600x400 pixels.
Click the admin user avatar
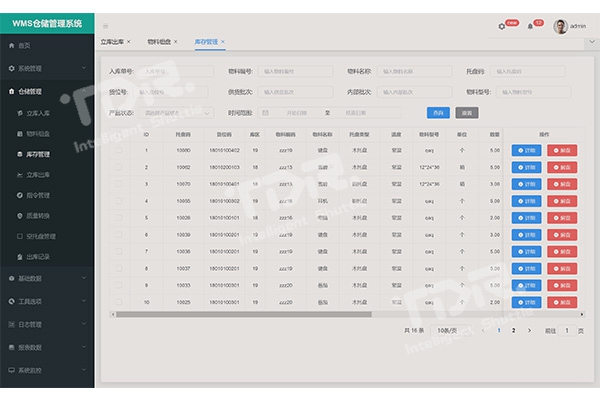(x=560, y=26)
